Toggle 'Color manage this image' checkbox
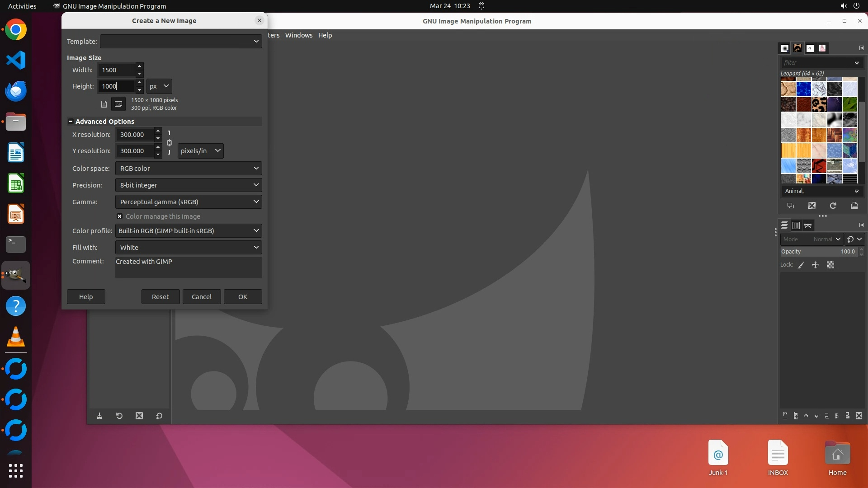Screen dimensions: 868x488 coord(120,216)
